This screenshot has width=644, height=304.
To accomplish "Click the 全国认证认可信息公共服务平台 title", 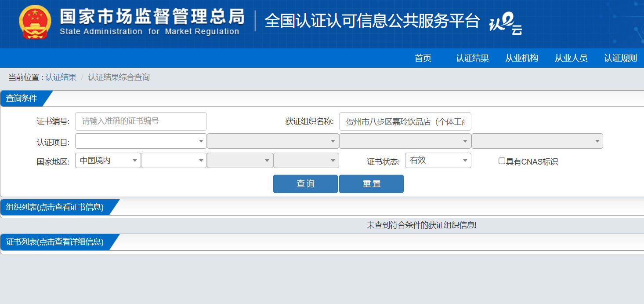I will click(372, 21).
